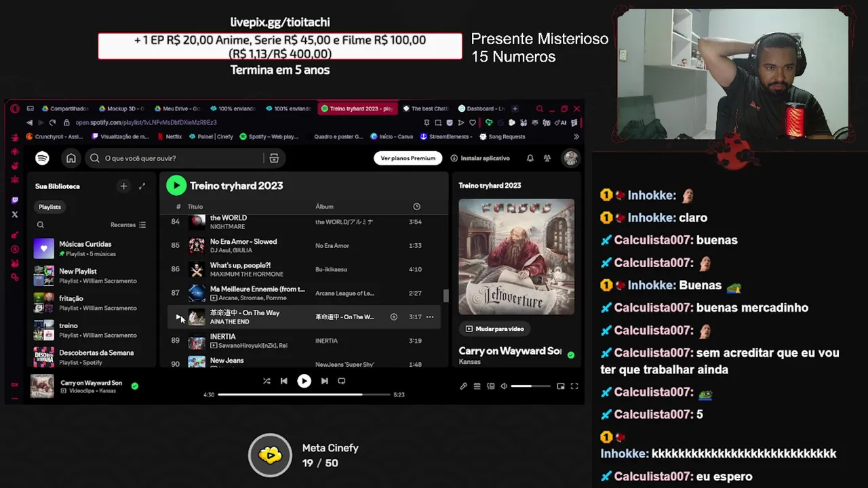Click green play button beside Treino tryhard 2023
Screen dimensions: 868x488
point(176,185)
